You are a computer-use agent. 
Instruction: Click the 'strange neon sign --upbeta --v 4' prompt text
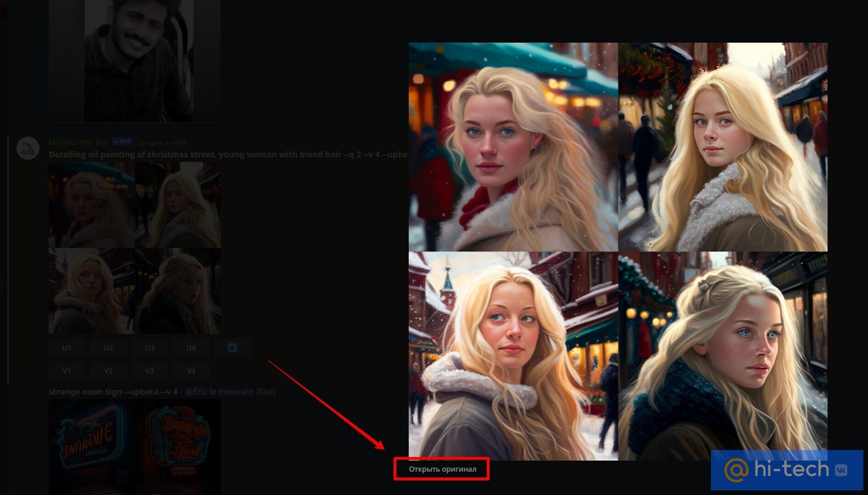click(x=113, y=392)
